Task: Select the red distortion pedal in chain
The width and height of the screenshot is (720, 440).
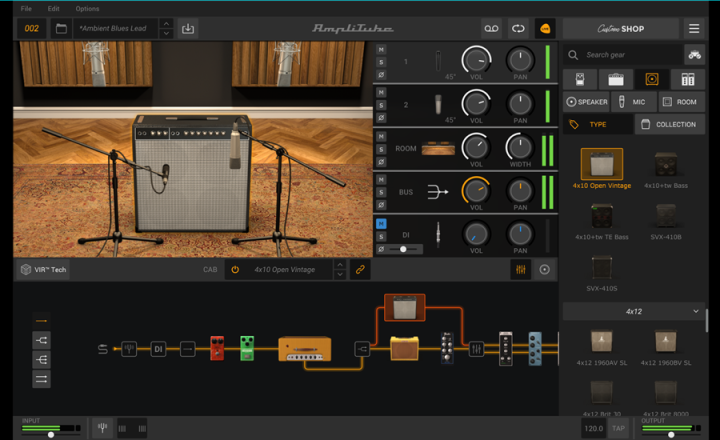Action: 217,349
